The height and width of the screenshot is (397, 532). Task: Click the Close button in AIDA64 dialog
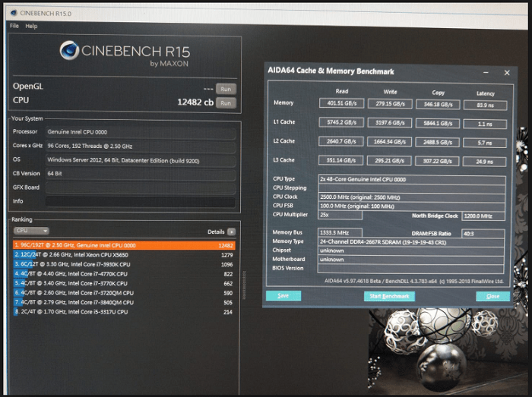tap(492, 296)
